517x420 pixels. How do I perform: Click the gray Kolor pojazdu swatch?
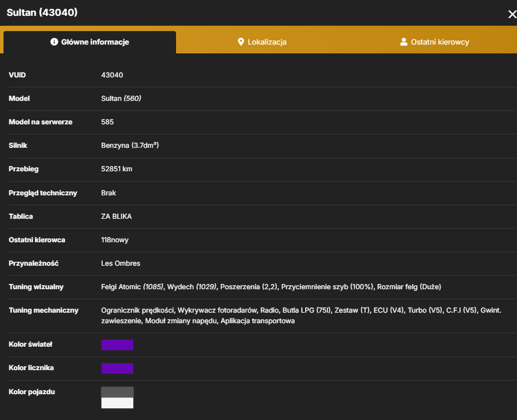coord(117,392)
